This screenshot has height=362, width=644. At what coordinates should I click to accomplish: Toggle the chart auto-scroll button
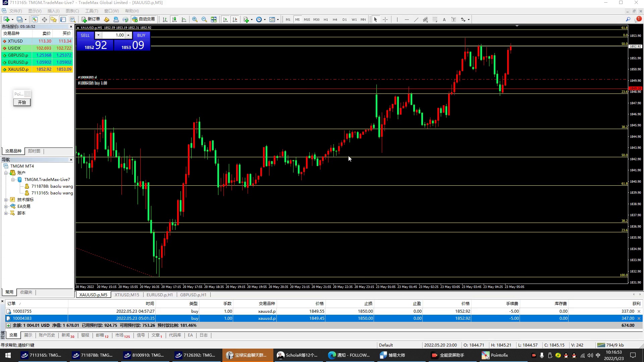tap(225, 19)
